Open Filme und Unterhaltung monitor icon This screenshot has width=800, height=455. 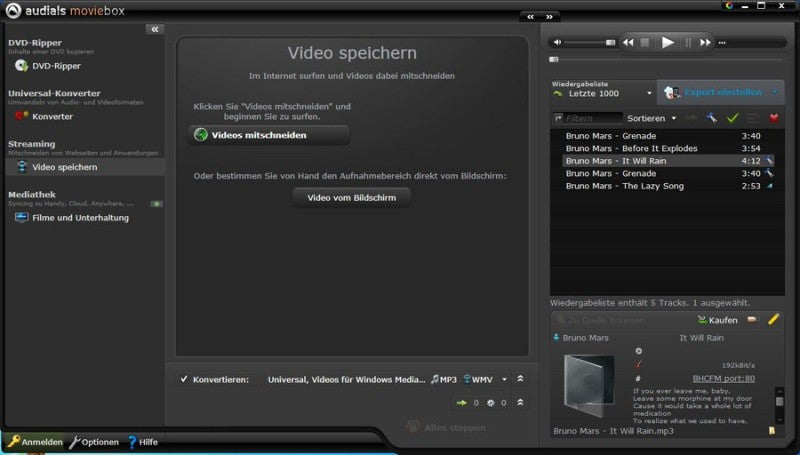pos(21,217)
